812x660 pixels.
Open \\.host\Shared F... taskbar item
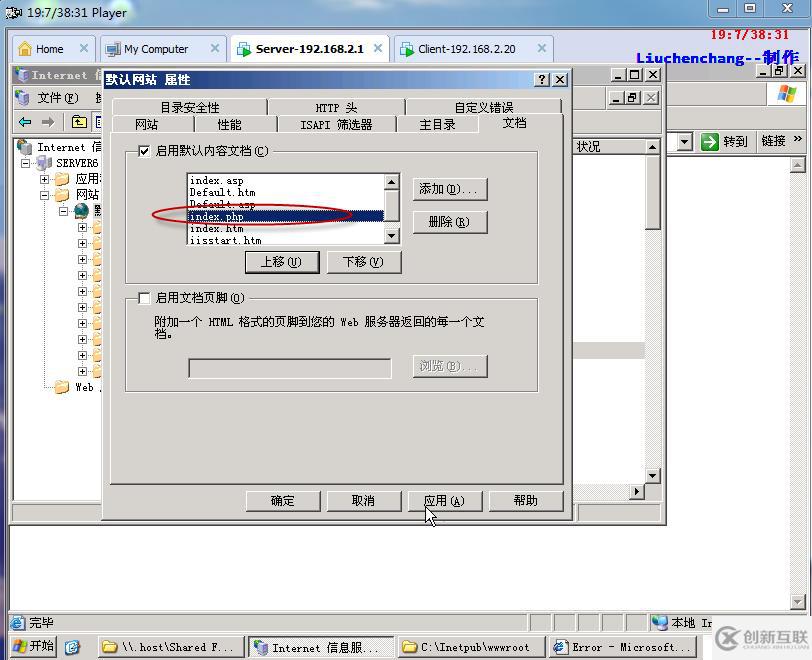[171, 647]
